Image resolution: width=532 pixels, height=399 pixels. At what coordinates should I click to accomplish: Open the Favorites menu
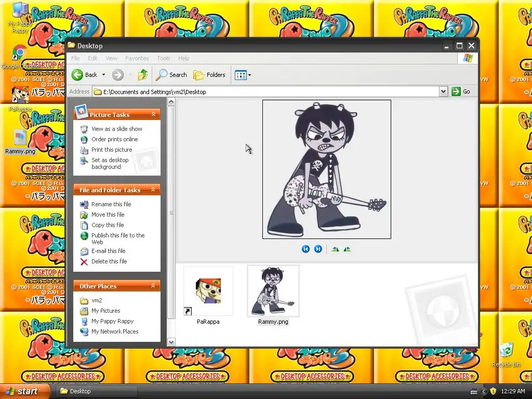tap(137, 58)
